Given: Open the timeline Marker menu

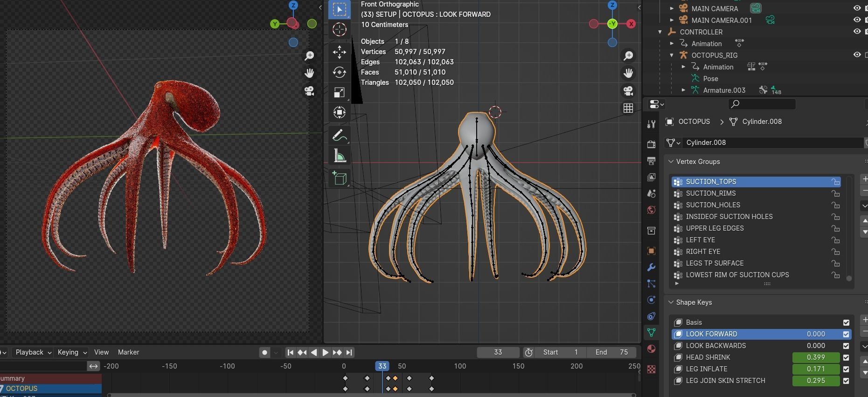Looking at the screenshot, I should point(128,352).
